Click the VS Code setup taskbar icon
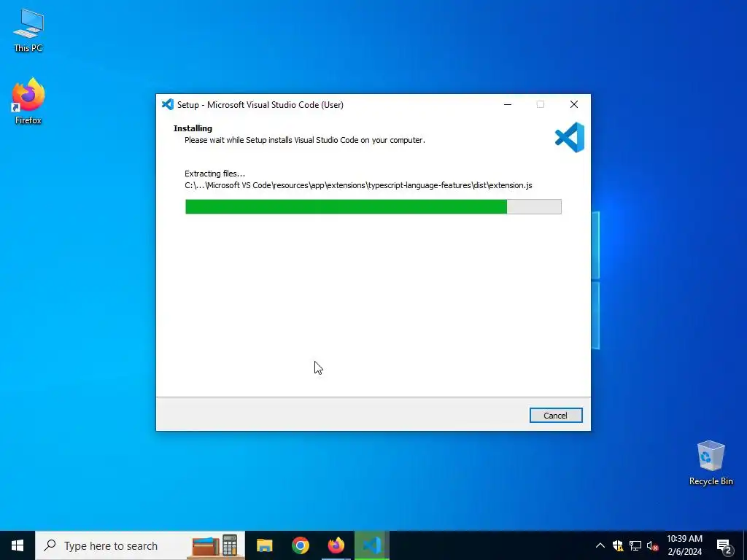The image size is (747, 560). point(372,545)
